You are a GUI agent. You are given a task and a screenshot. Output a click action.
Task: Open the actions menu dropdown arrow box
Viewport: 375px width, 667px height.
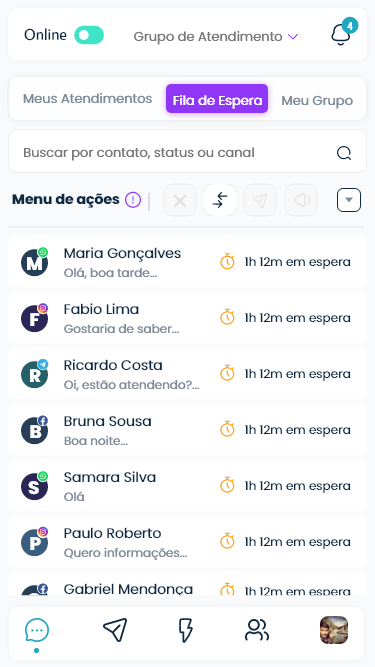349,200
